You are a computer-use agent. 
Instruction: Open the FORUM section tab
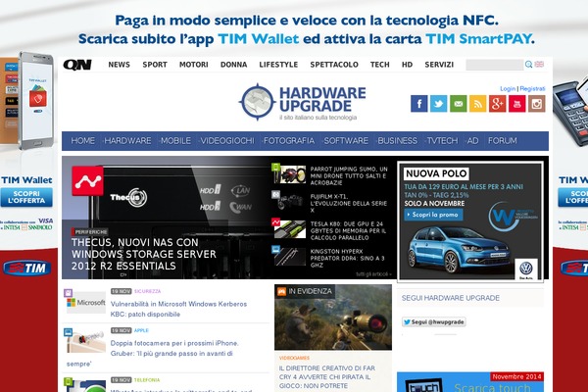503,141
